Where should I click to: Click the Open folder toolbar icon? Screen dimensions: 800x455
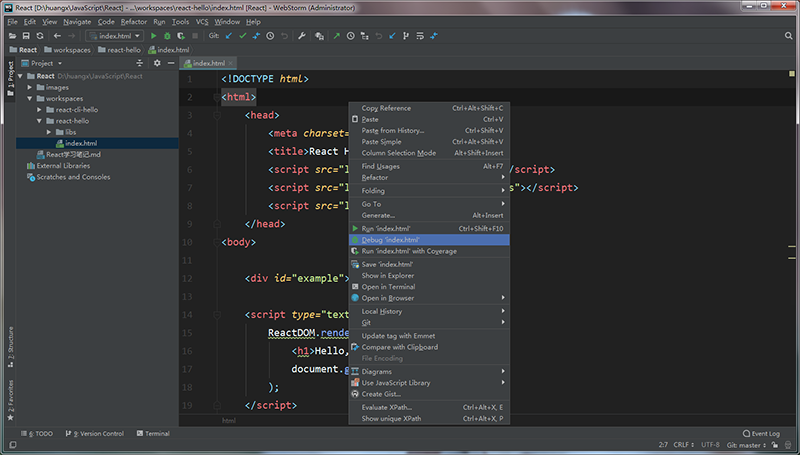pyautogui.click(x=12, y=36)
